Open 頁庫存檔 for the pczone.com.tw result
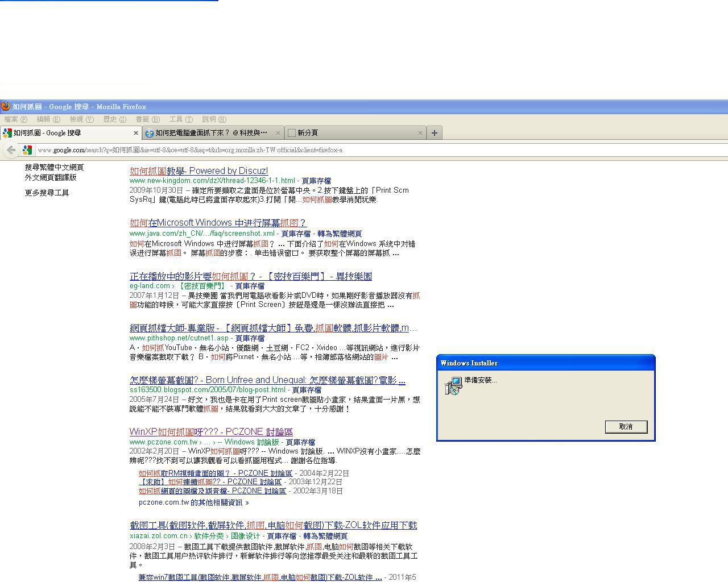The height and width of the screenshot is (582, 728). (x=300, y=442)
